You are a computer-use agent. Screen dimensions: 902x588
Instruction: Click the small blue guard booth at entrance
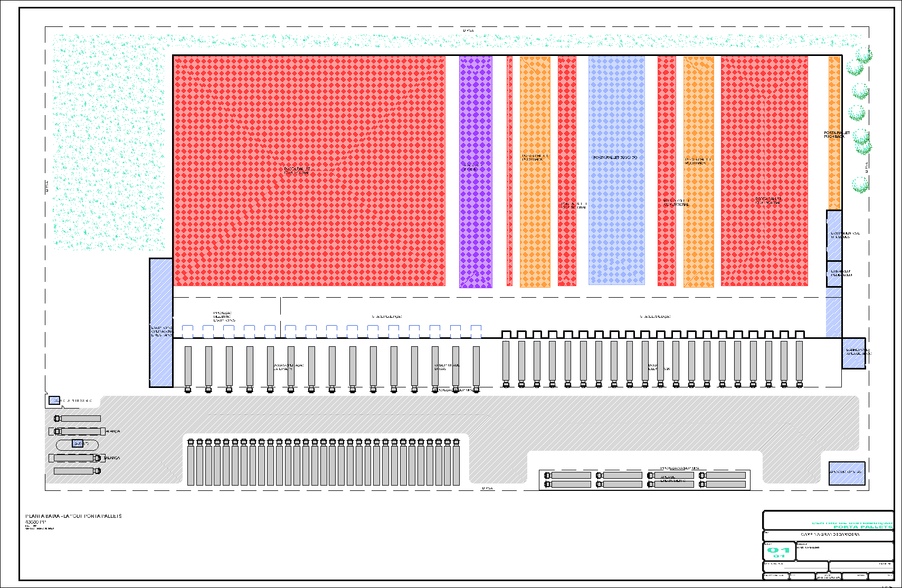pos(54,401)
